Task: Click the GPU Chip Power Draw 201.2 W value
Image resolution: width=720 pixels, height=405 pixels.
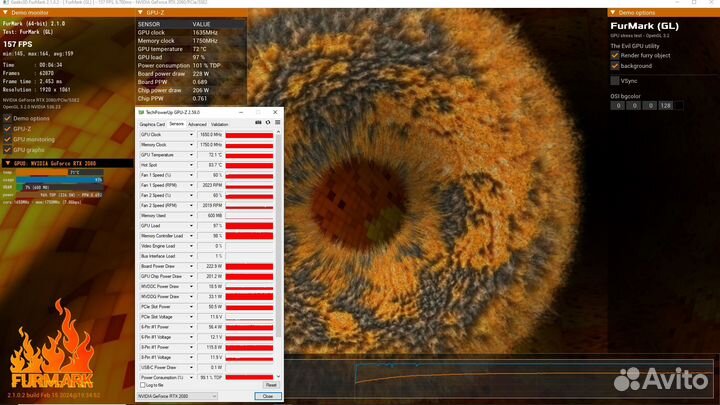Action: (x=210, y=276)
